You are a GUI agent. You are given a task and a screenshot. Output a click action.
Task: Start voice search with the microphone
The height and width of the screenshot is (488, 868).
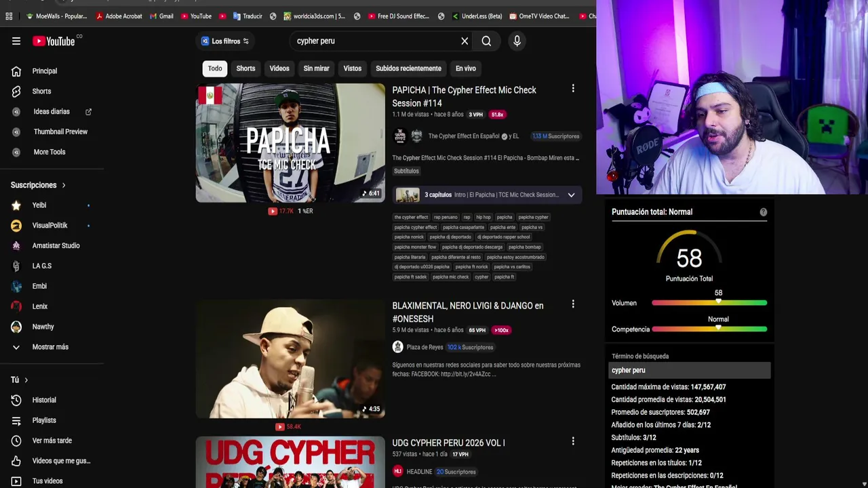[517, 41]
